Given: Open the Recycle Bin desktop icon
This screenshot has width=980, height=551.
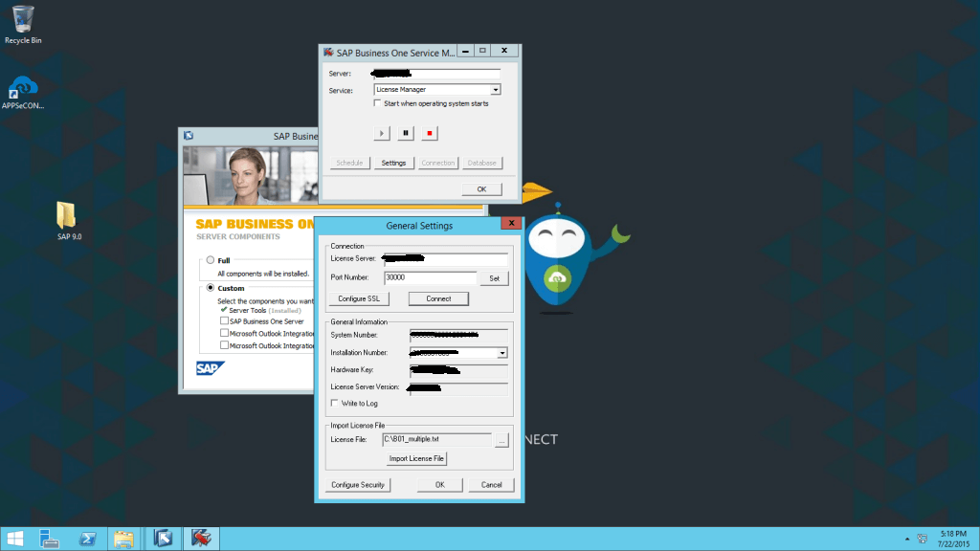Looking at the screenshot, I should 23,25.
